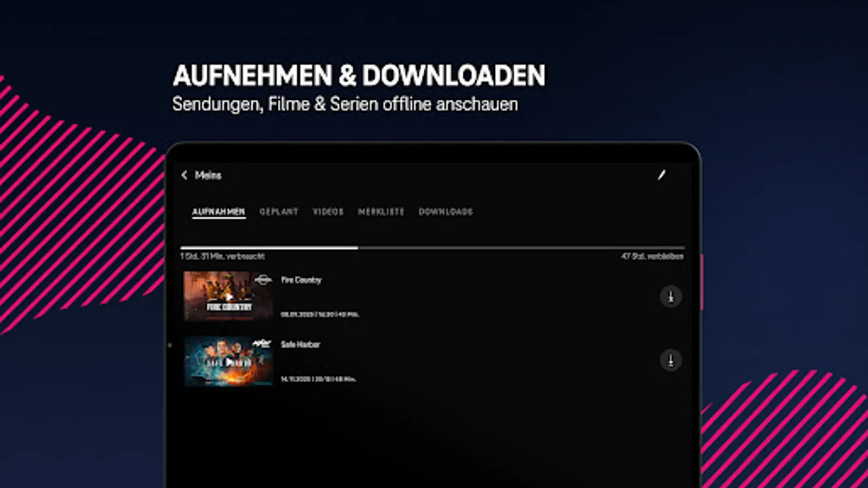
Task: Click the back arrow next to Meins
Action: pyautogui.click(x=185, y=175)
